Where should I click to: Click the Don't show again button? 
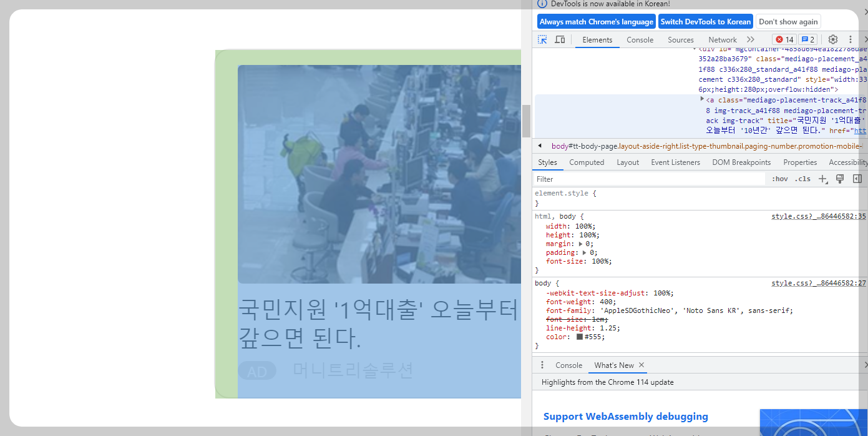[x=788, y=21]
